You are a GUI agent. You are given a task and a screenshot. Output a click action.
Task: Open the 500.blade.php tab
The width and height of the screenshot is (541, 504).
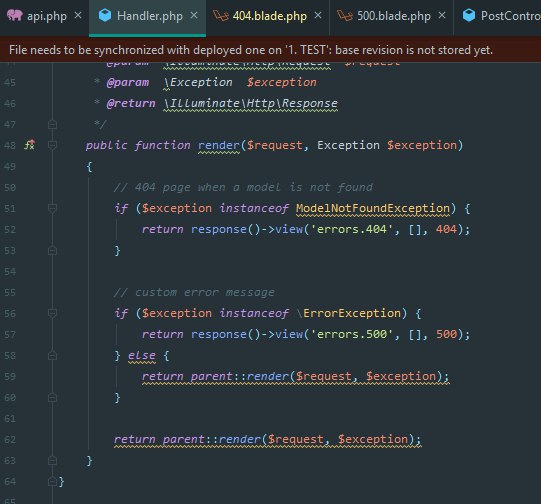click(392, 16)
